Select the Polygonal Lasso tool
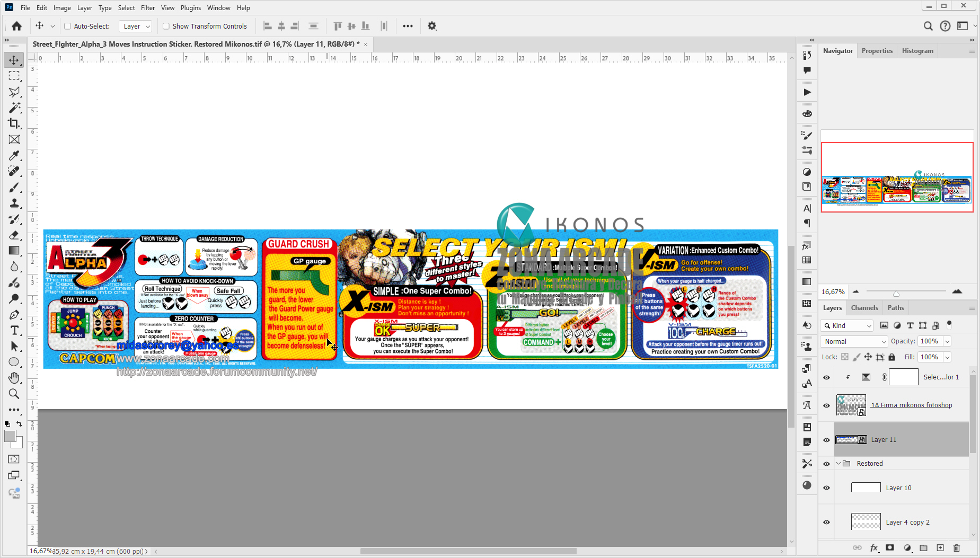Viewport: 980px width, 558px height. pos(14,92)
